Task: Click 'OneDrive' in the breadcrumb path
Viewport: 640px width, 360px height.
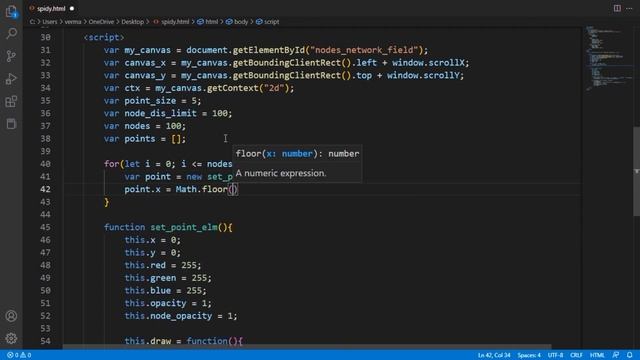Action: click(x=101, y=22)
